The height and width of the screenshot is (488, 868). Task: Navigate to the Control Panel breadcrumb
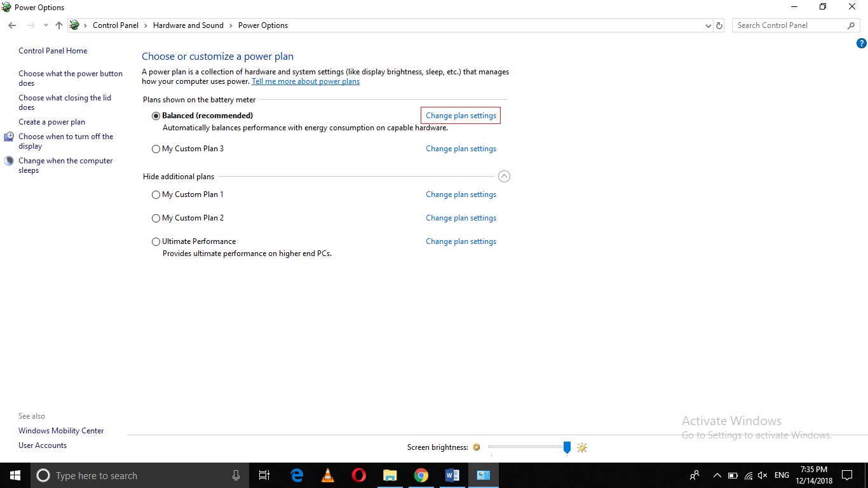tap(116, 25)
